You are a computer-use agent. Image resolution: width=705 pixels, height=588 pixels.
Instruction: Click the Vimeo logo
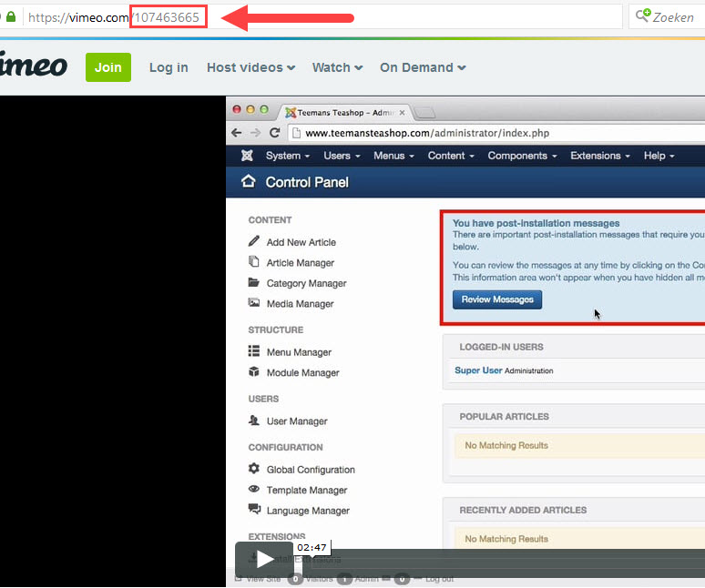pyautogui.click(x=32, y=66)
